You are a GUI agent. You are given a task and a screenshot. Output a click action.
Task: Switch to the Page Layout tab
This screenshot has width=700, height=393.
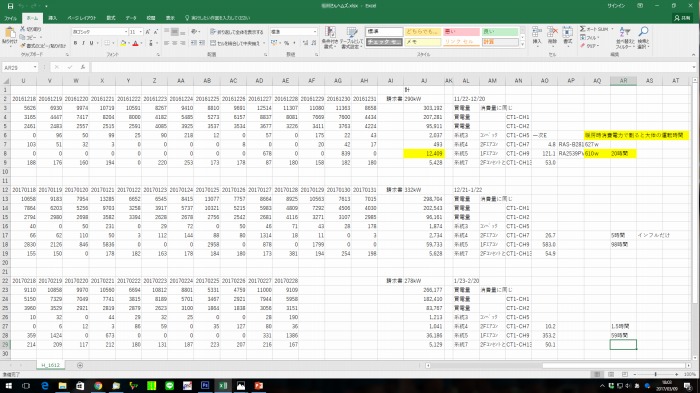82,18
